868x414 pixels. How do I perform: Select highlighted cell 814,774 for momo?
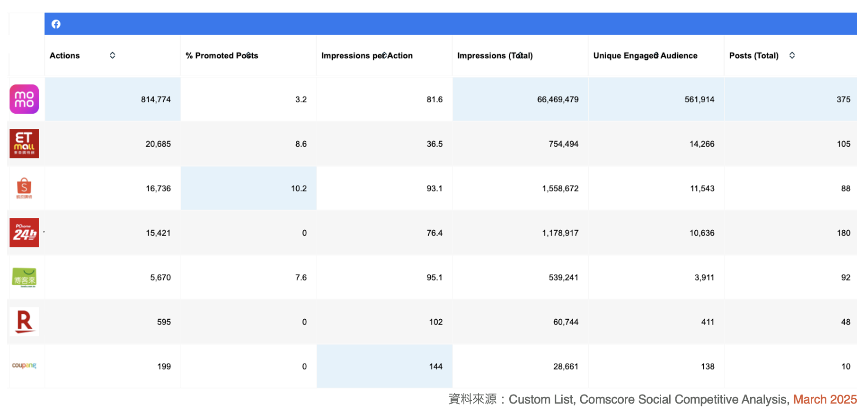click(113, 99)
